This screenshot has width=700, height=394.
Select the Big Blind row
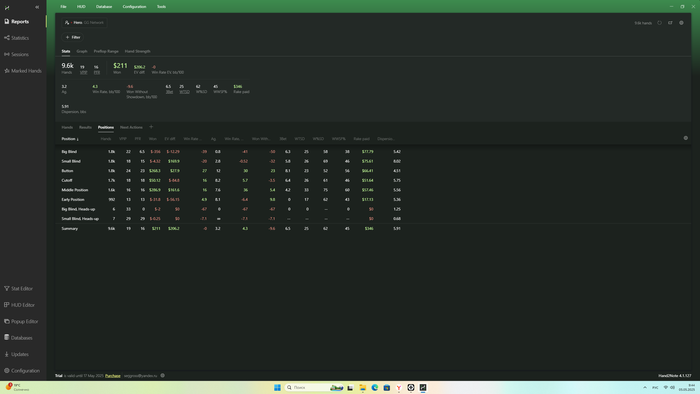tap(373, 152)
